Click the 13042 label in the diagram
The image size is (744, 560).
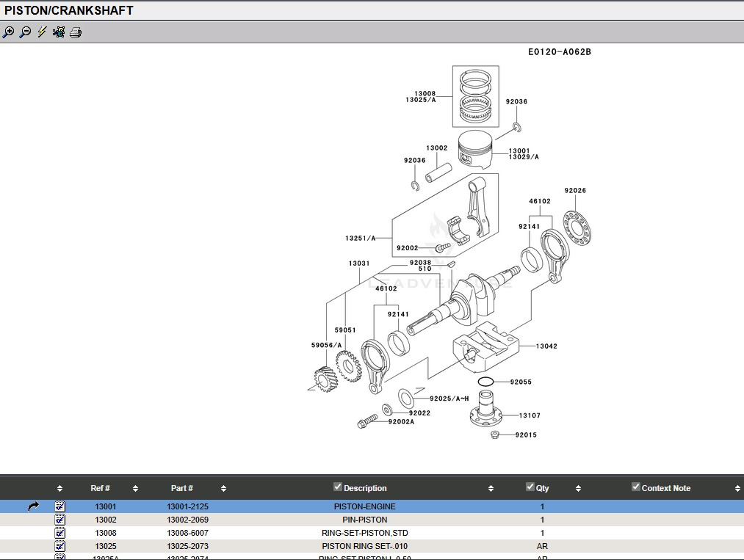pos(546,346)
